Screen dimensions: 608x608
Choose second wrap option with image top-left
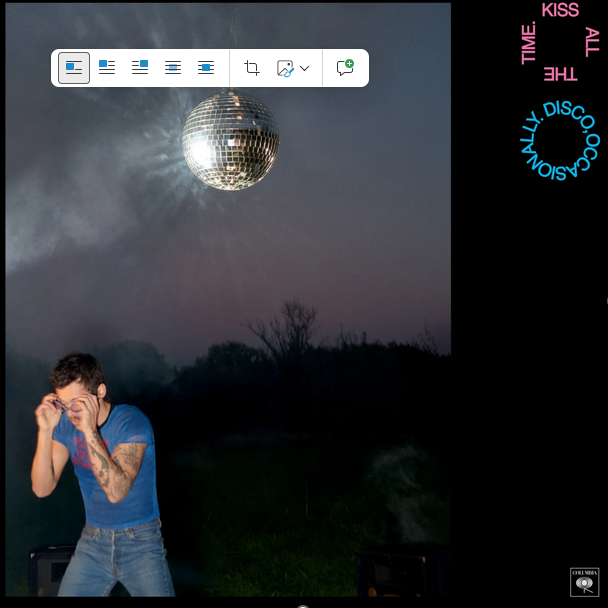point(107,68)
